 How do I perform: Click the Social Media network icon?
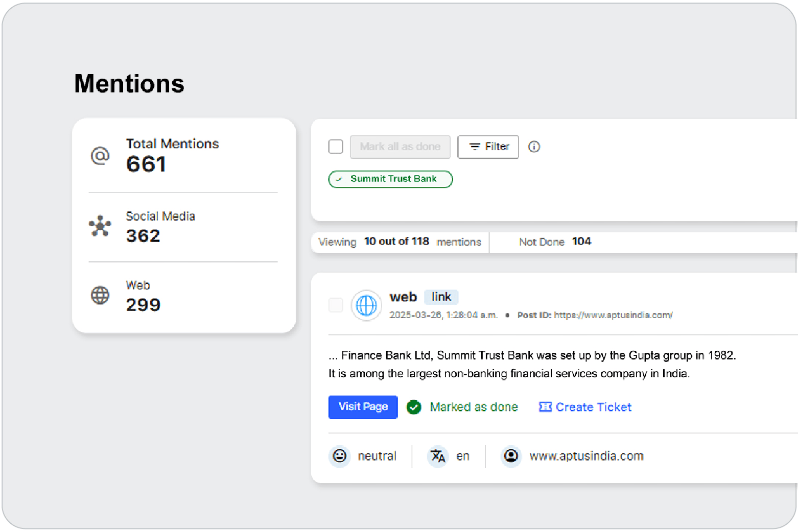(x=100, y=226)
